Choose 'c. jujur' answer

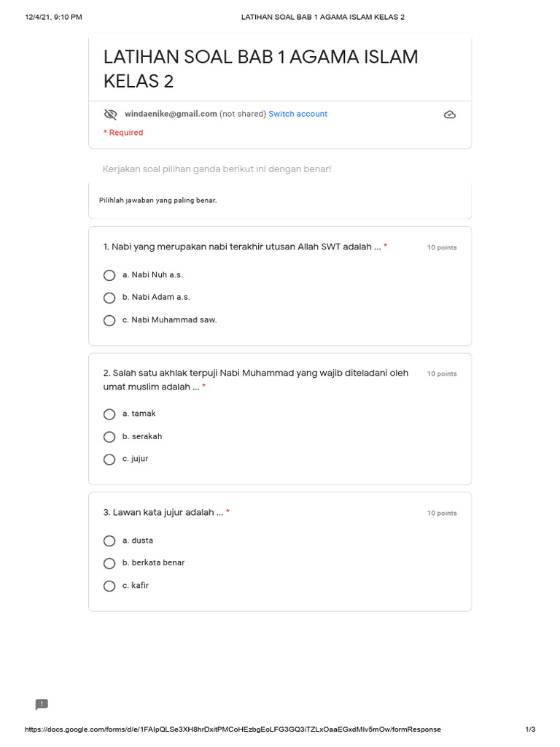109,460
